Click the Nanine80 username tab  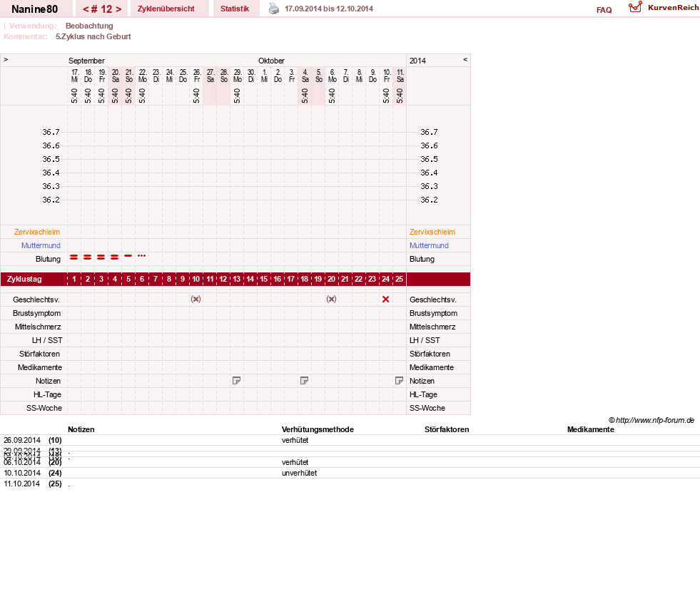tap(35, 9)
